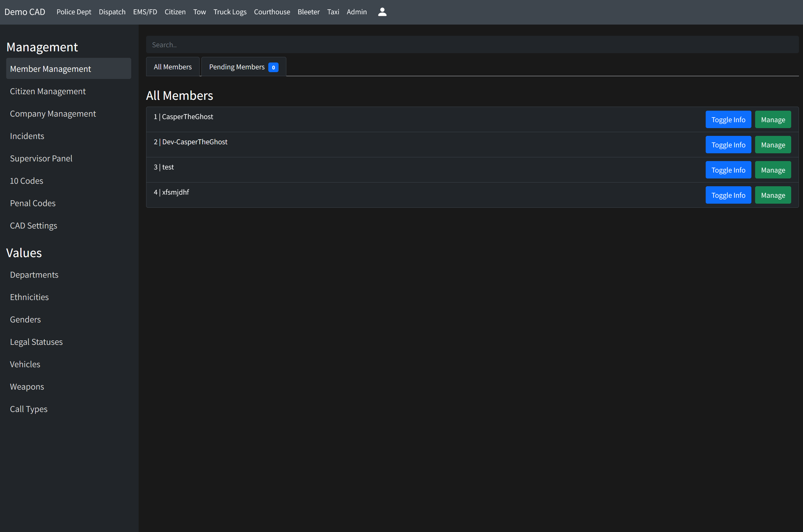Toggle info for xfsmjdhf member
The height and width of the screenshot is (532, 803).
pyautogui.click(x=728, y=195)
